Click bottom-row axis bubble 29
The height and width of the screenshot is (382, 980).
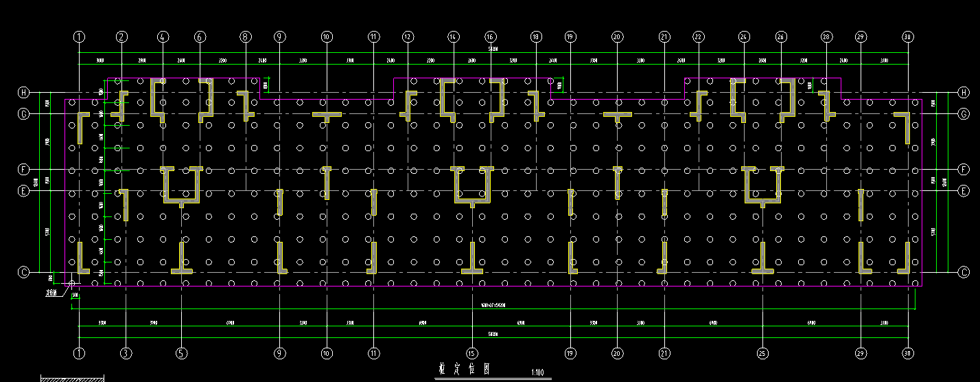click(x=861, y=353)
